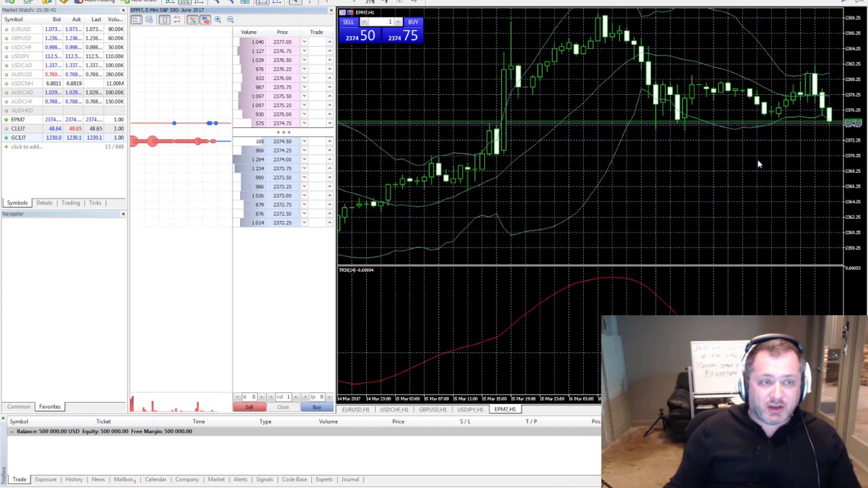Click the zoom out magnifier icon

231,20
